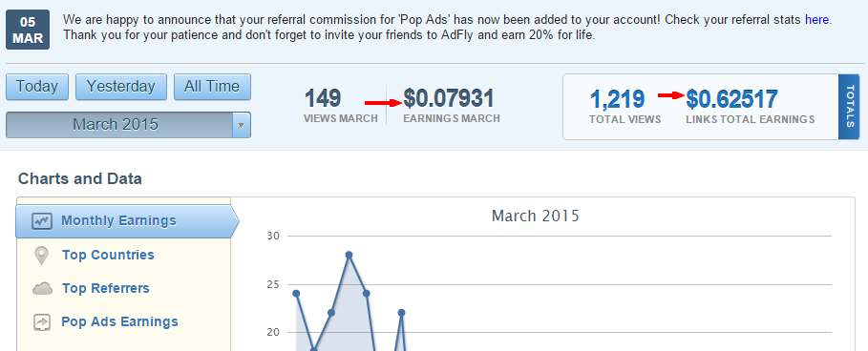Image resolution: width=868 pixels, height=351 pixels.
Task: Switch to the Top Referrers tab
Action: point(106,289)
